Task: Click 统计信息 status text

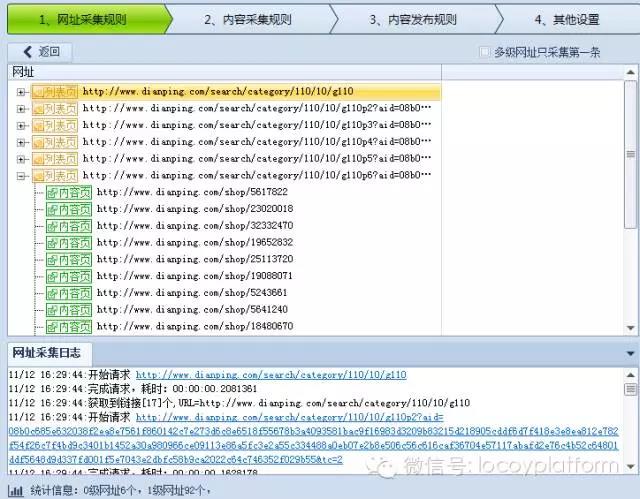Action: (x=120, y=490)
